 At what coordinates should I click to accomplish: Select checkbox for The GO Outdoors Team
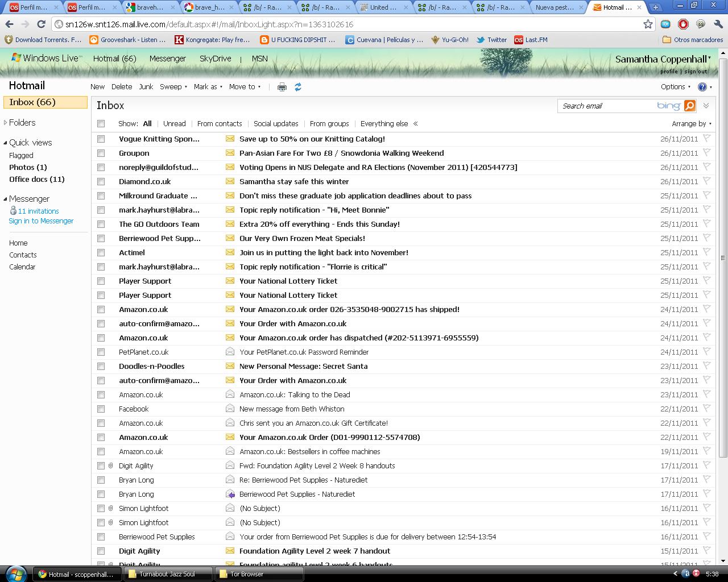pyautogui.click(x=101, y=224)
